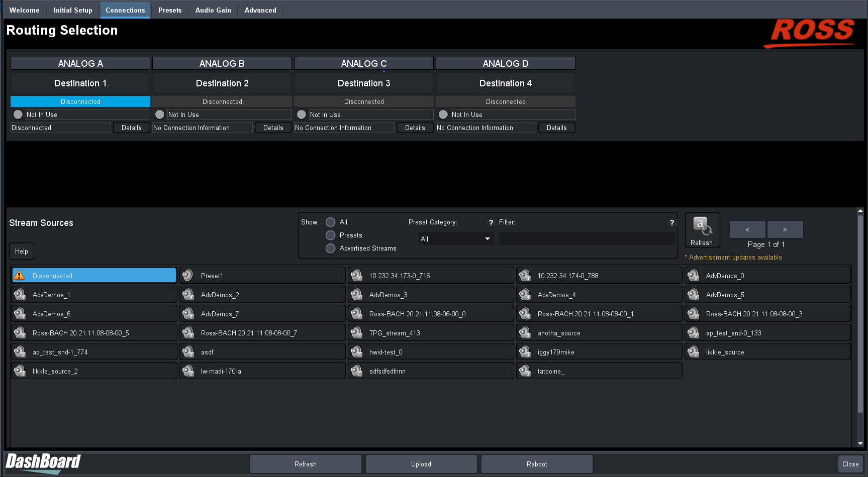
Task: Click the help icon beside Preset Category
Action: point(491,222)
